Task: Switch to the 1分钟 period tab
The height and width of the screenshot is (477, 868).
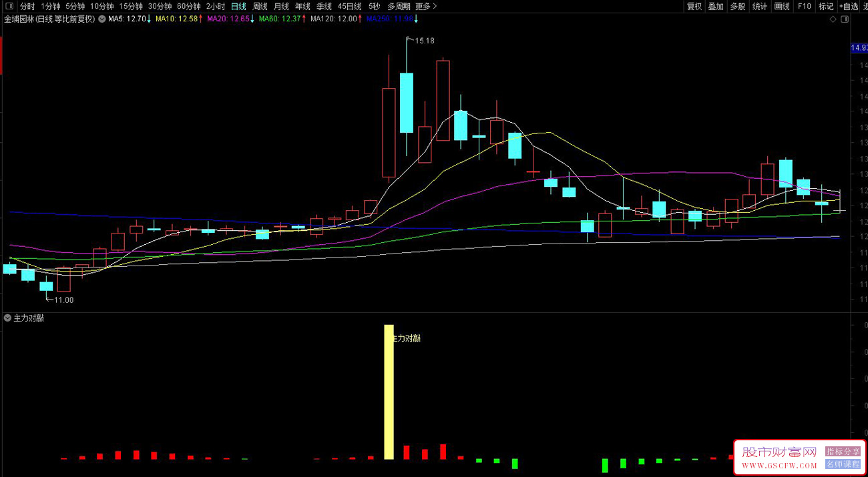Action: pos(51,6)
